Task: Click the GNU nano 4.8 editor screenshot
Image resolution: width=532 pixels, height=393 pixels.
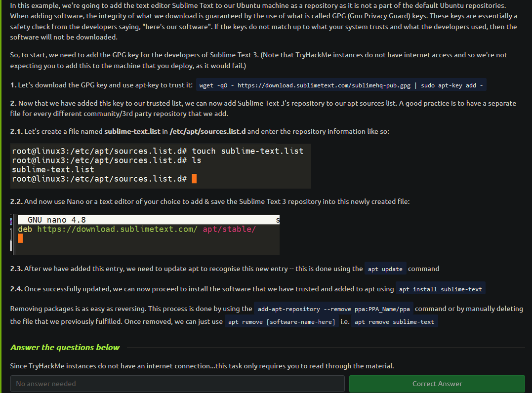Action: [145, 235]
